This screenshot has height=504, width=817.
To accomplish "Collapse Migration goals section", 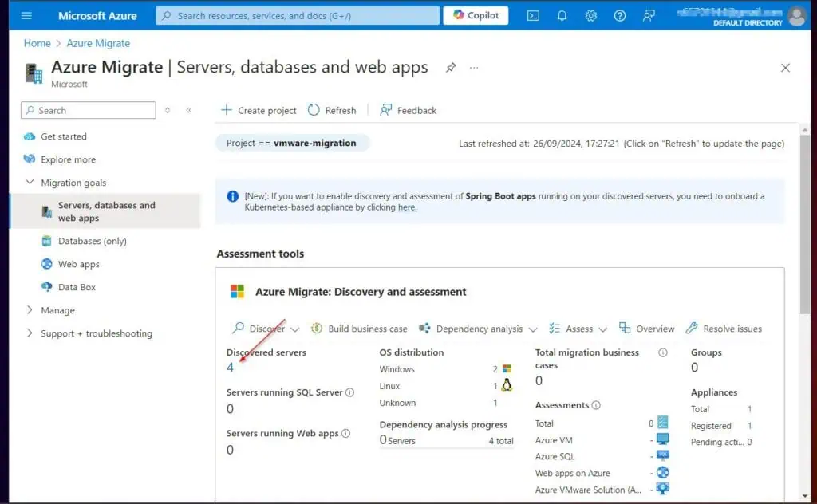I will (x=30, y=183).
